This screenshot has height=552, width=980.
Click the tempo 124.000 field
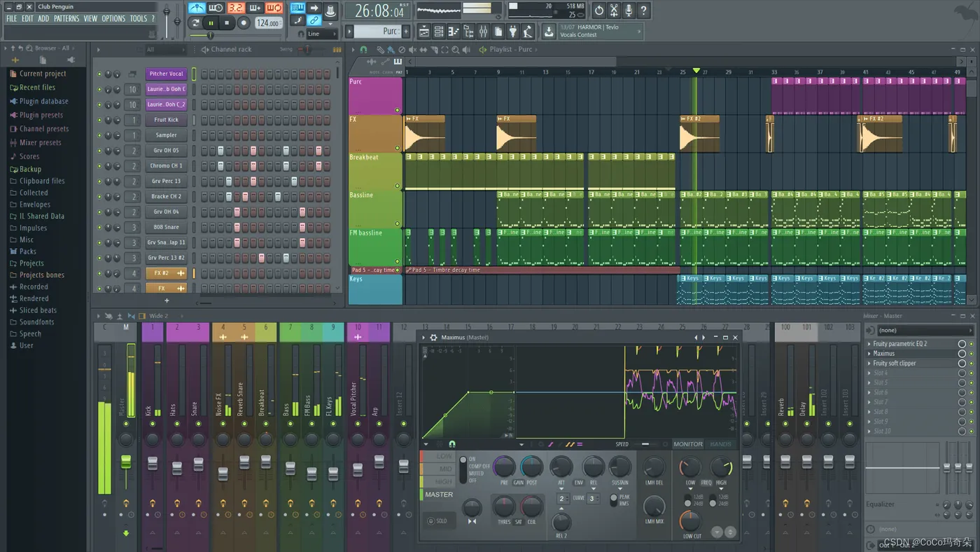[268, 23]
